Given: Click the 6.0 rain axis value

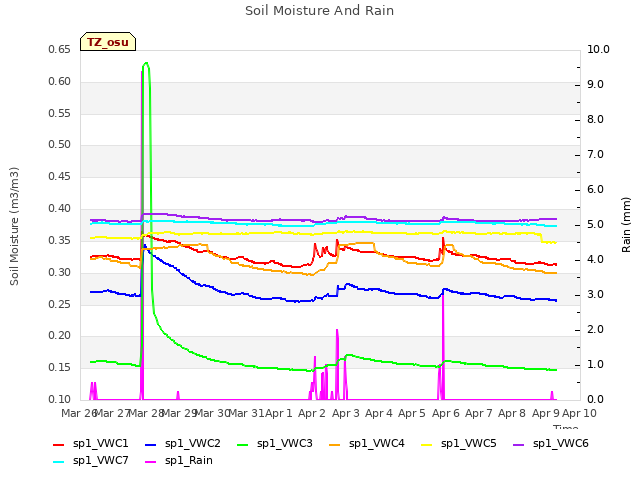Looking at the screenshot, I should click(x=596, y=190).
